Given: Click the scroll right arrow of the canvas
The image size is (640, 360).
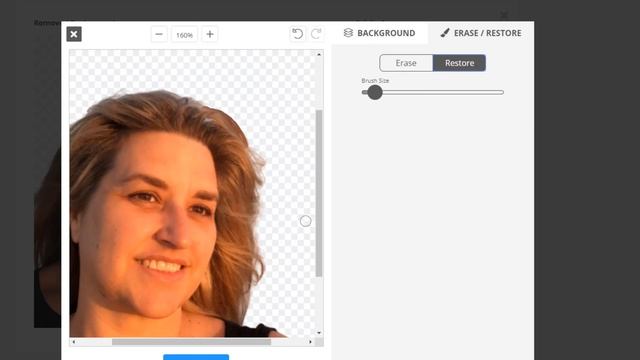Looking at the screenshot, I should tap(310, 342).
